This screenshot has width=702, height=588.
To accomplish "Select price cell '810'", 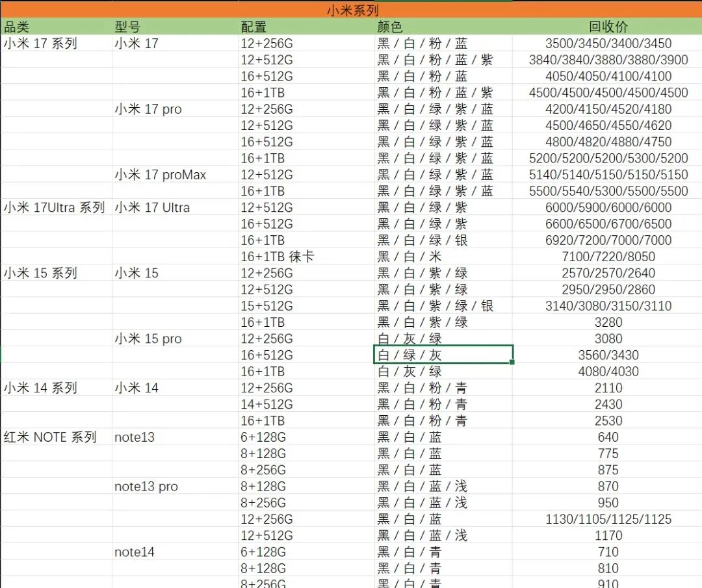I will click(608, 569).
